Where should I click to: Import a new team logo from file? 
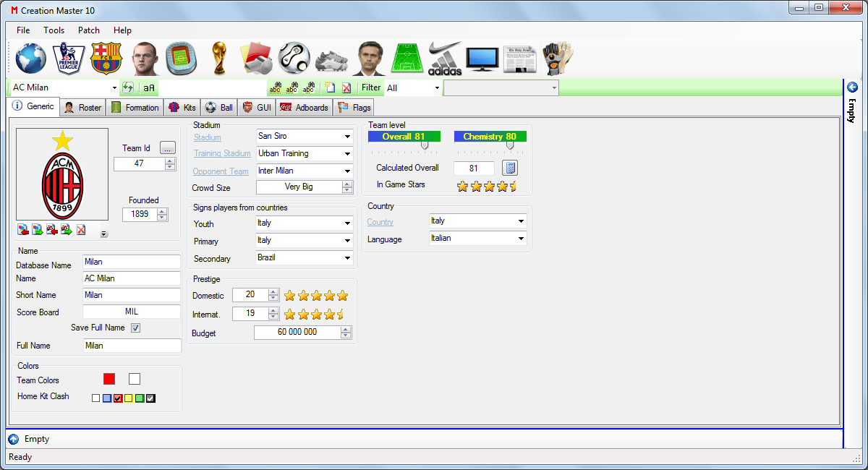[22, 229]
